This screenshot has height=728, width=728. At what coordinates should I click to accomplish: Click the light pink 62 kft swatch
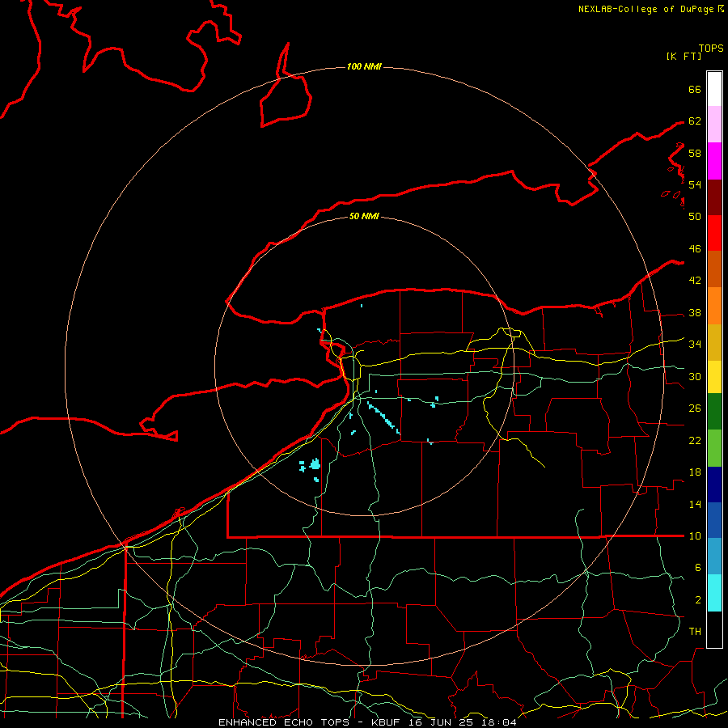pos(714,125)
